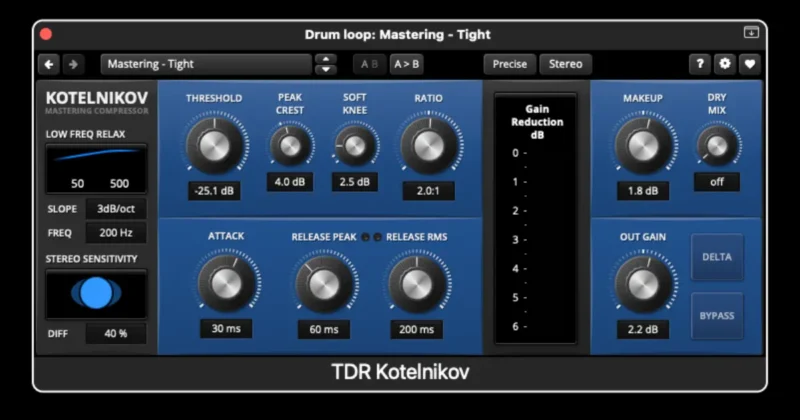This screenshot has height=420, width=800.
Task: Toggle the BYPASS button
Action: pyautogui.click(x=717, y=316)
